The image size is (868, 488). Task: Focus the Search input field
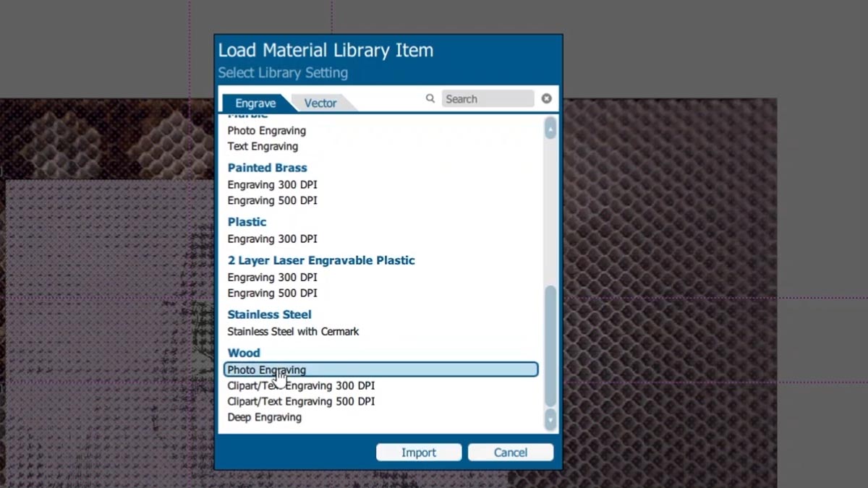click(x=488, y=99)
